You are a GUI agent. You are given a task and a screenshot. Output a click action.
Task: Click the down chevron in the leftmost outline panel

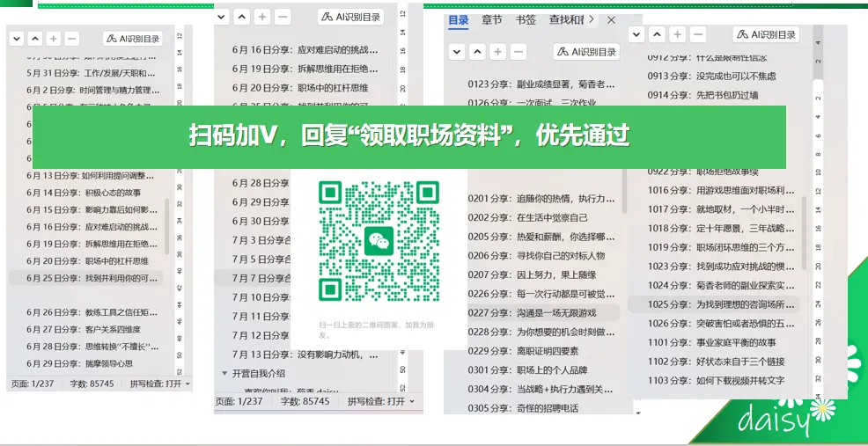[x=17, y=39]
